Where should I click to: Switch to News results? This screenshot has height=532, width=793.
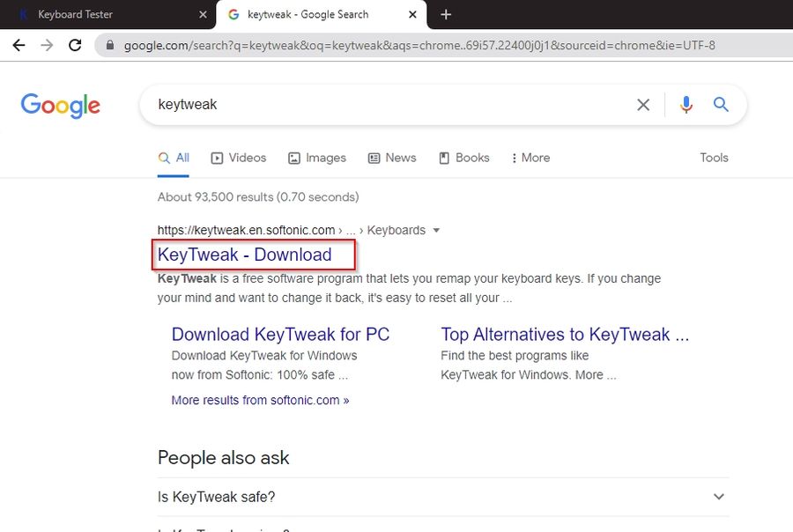[392, 158]
